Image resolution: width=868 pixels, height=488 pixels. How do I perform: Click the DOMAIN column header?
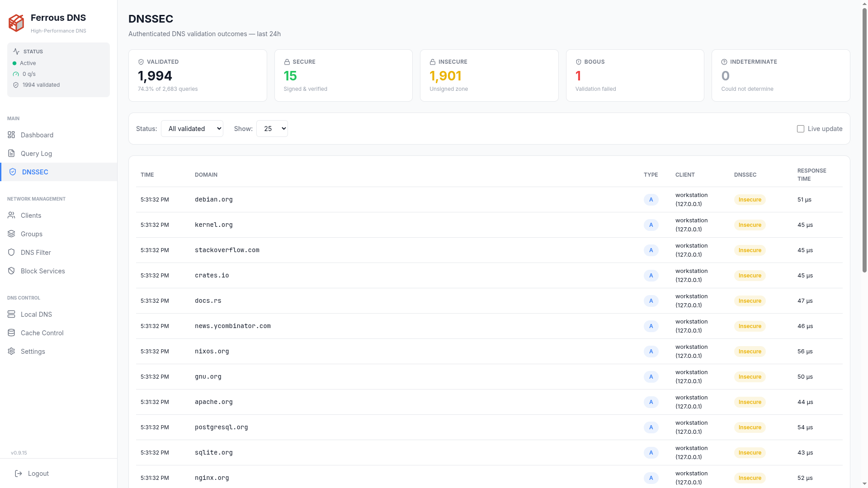206,175
